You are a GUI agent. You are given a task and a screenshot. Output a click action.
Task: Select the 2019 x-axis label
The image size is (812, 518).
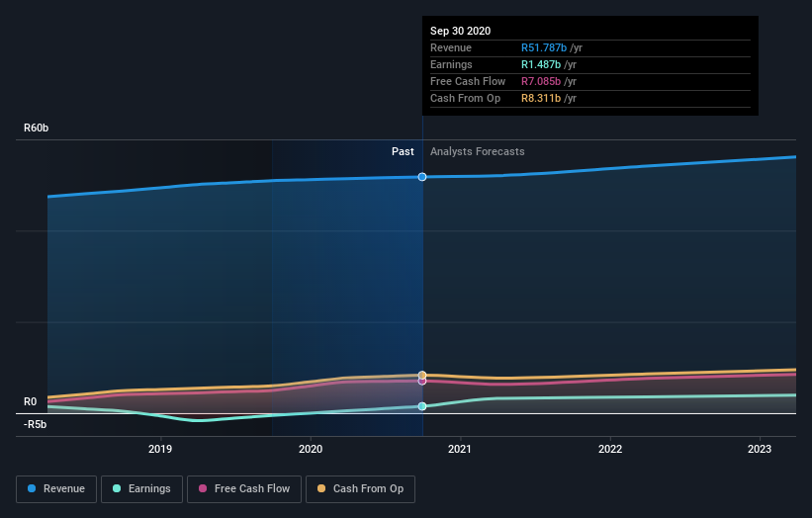[160, 449]
